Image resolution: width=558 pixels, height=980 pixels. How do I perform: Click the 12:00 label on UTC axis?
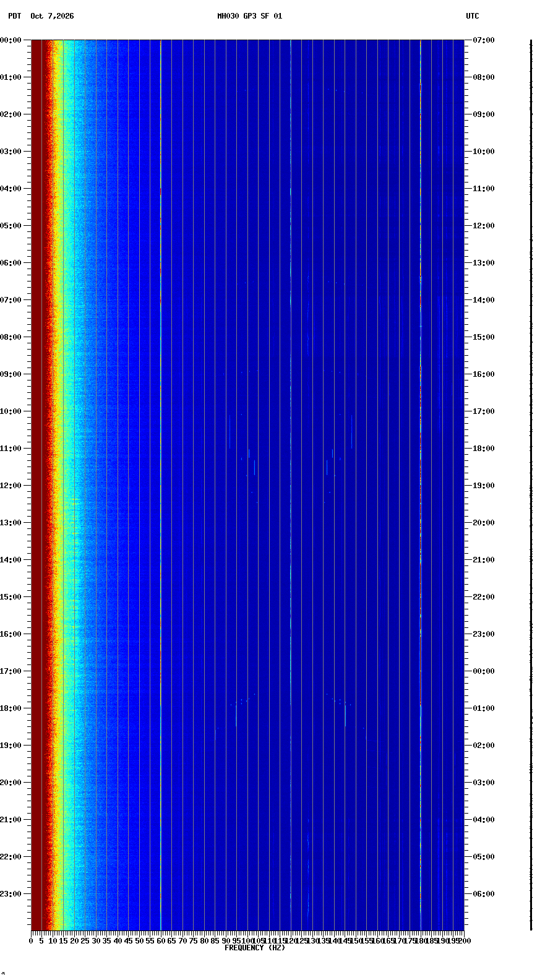tap(484, 226)
